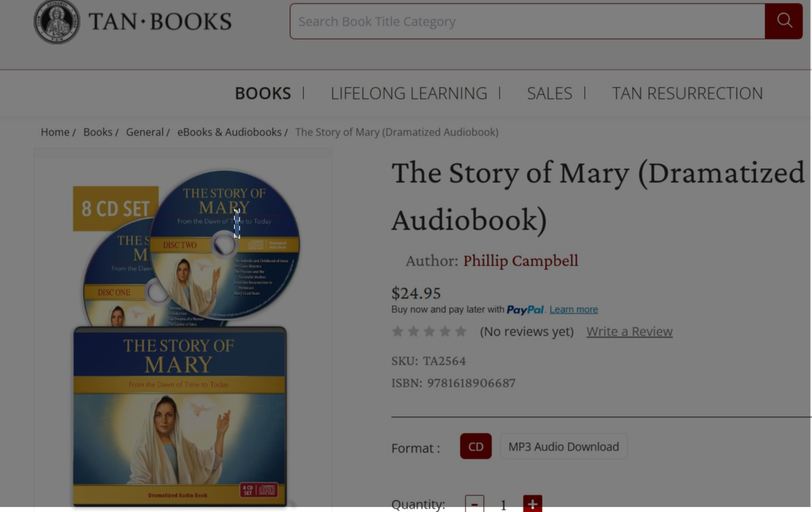Open author Phillip Campbell's page
812x512 pixels.
(x=521, y=261)
